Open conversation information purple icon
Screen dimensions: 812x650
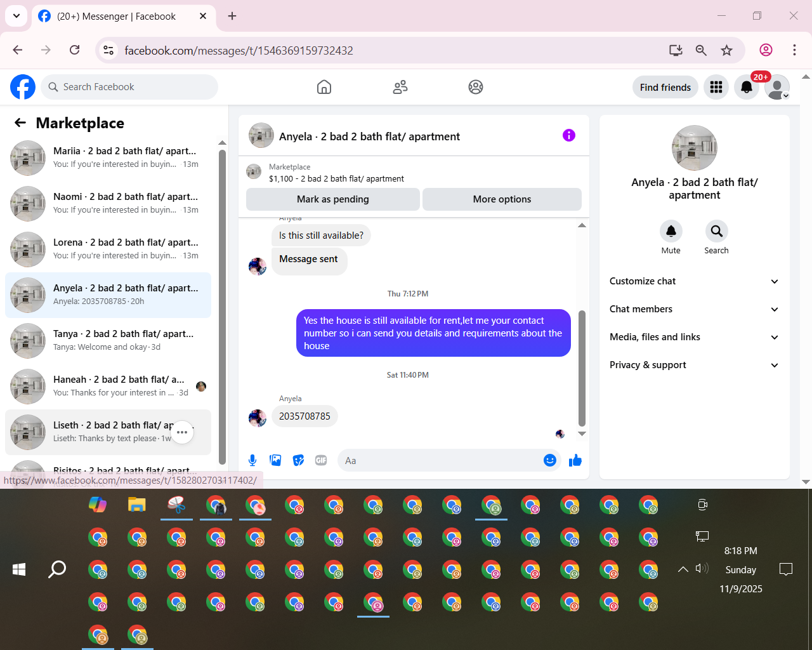[569, 135]
